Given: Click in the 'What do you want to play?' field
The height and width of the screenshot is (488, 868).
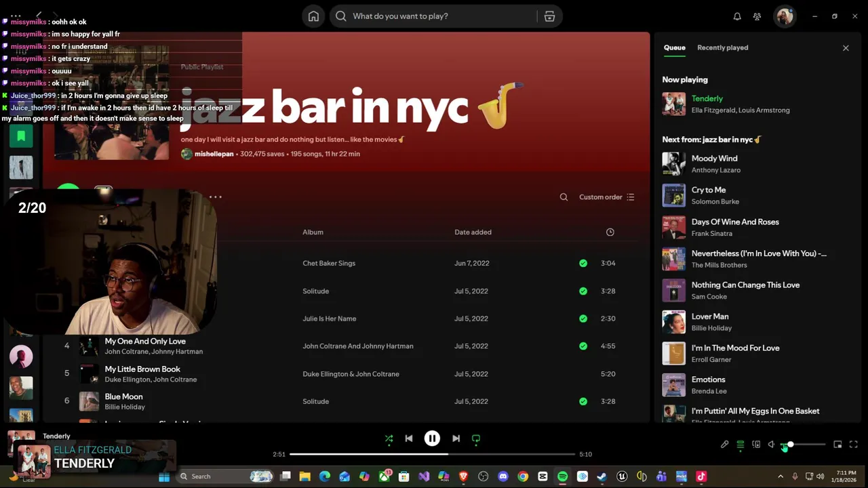Looking at the screenshot, I should (441, 16).
